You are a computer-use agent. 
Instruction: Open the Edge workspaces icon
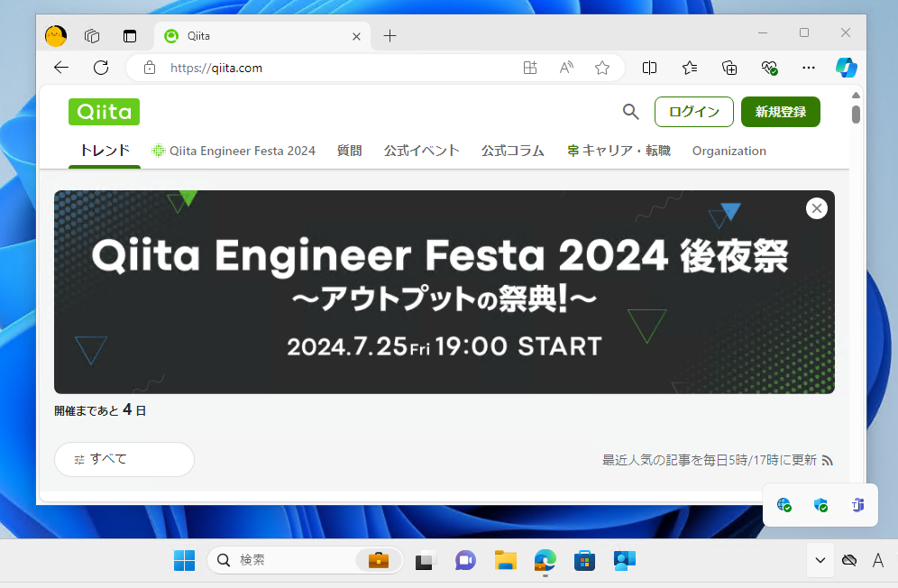click(92, 36)
